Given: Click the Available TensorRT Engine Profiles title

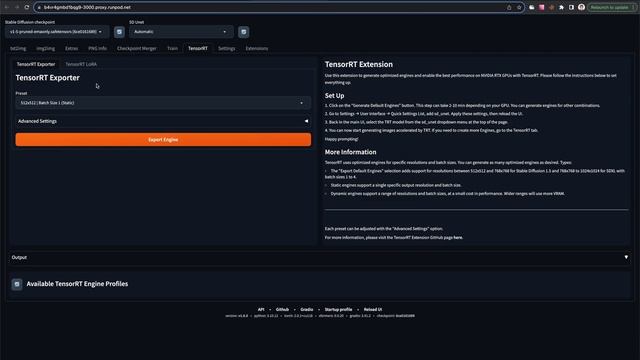Looking at the screenshot, I should click(x=77, y=284).
